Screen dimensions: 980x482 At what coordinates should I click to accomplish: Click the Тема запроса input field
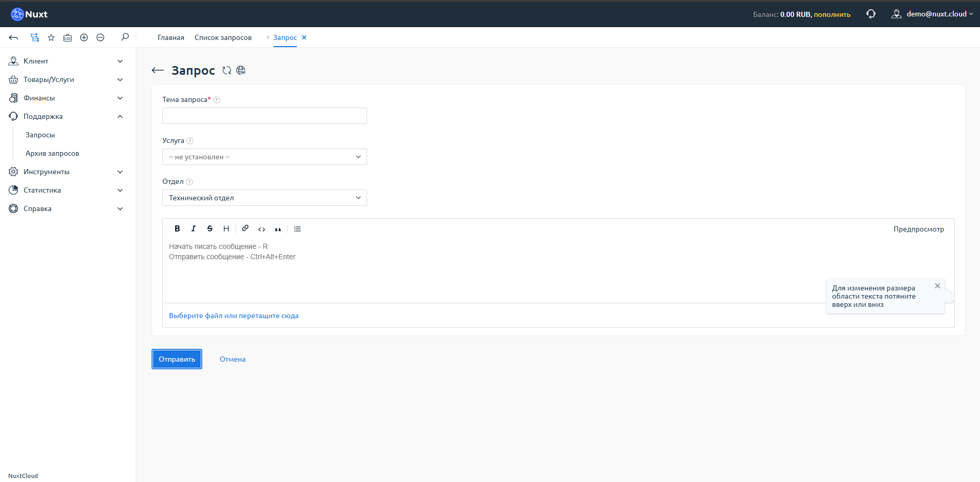[264, 115]
